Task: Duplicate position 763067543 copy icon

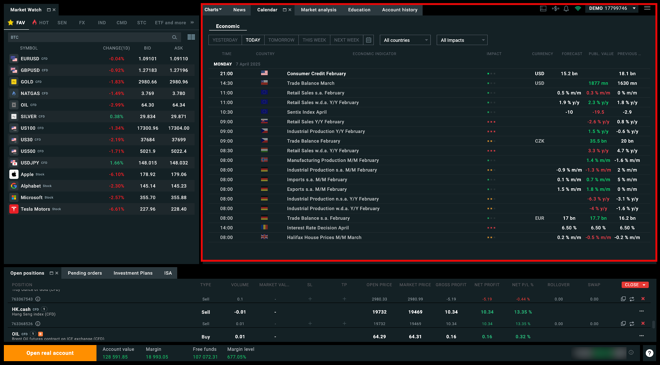Action: pos(623,299)
